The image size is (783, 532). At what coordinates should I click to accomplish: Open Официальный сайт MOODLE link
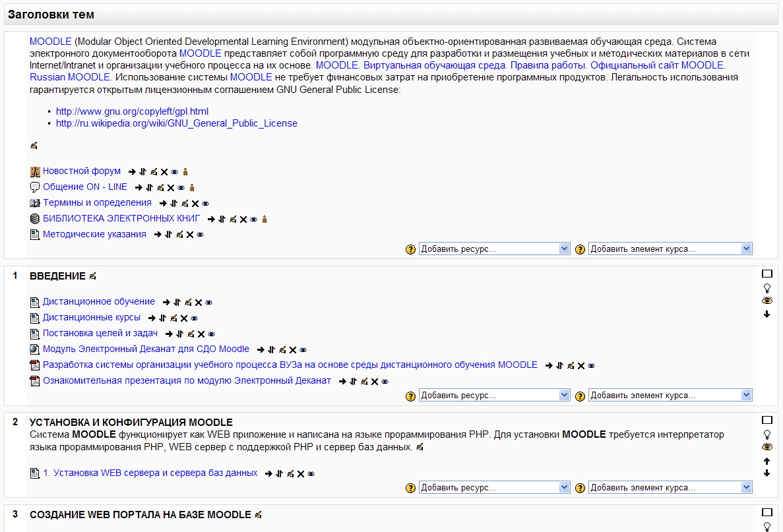coord(658,65)
